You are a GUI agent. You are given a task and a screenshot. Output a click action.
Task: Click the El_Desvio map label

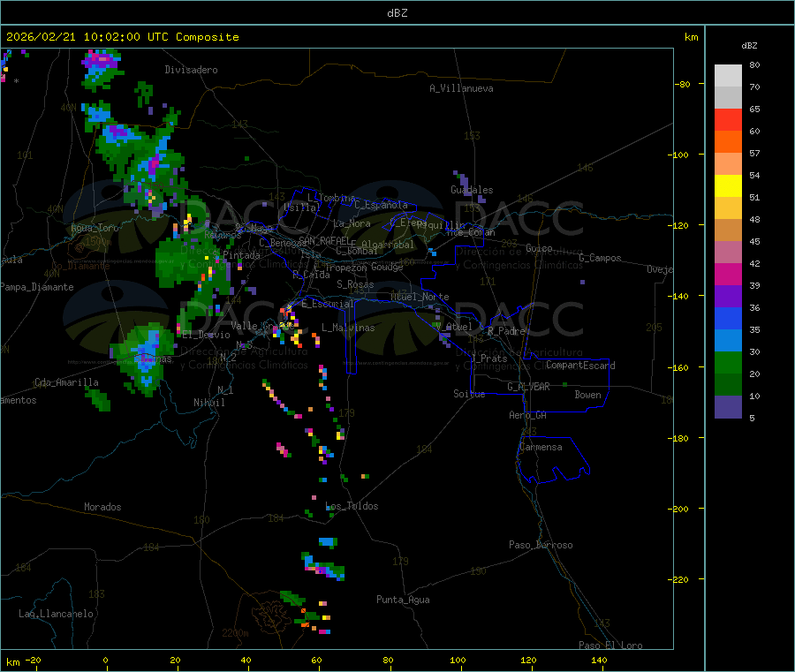pyautogui.click(x=206, y=335)
